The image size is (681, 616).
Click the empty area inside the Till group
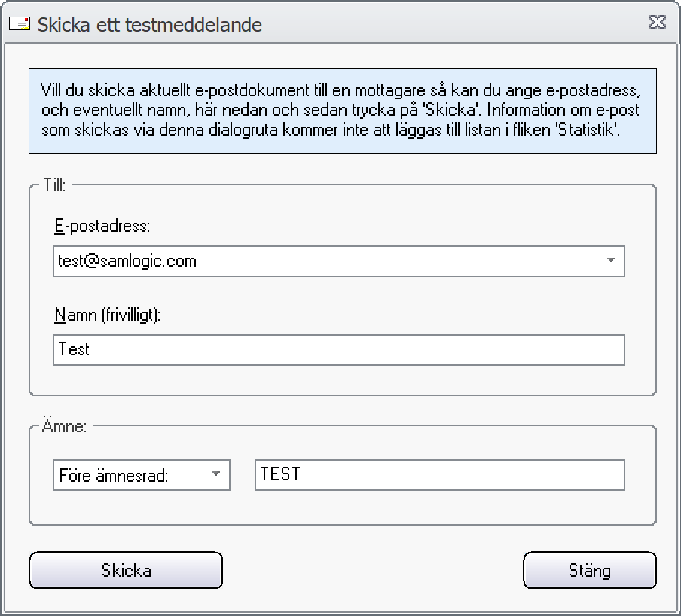[x=343, y=381]
